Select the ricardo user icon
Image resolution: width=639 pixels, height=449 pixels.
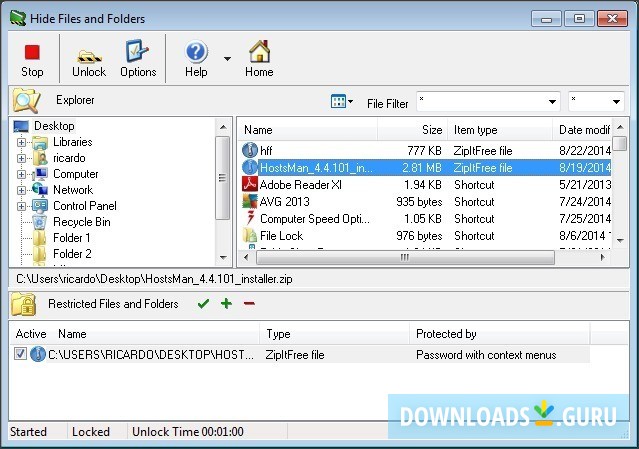point(40,158)
